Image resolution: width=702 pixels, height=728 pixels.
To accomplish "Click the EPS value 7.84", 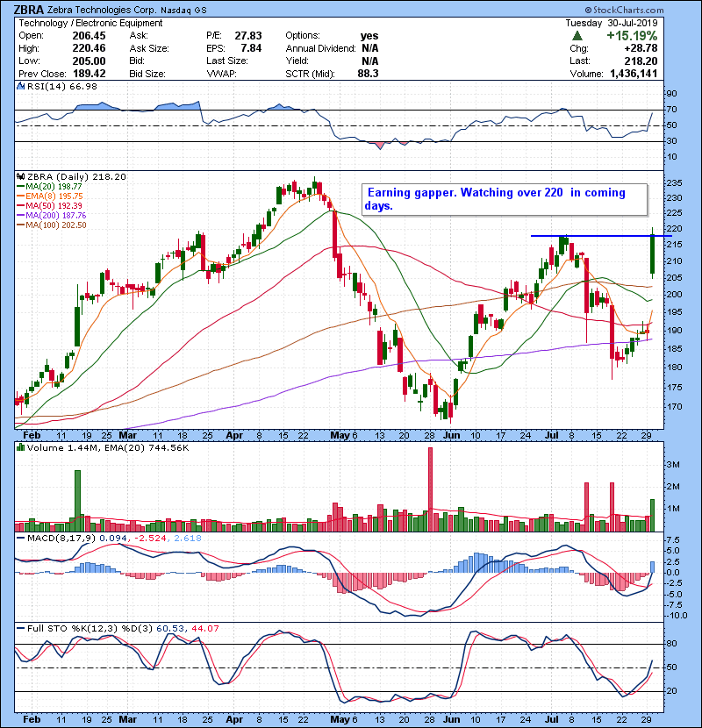I will [x=251, y=48].
